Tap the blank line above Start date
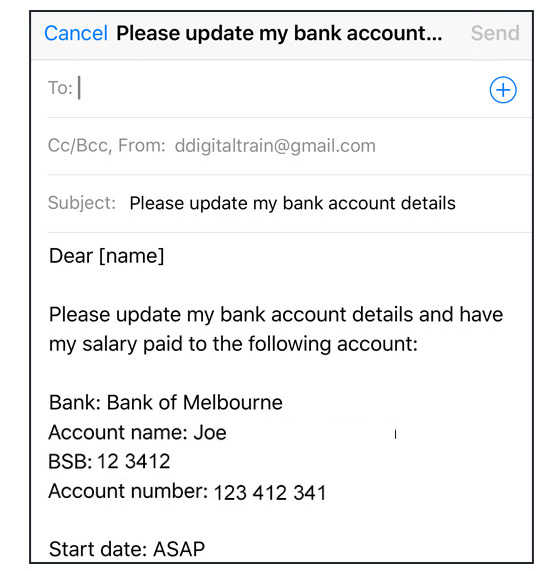 [280, 521]
